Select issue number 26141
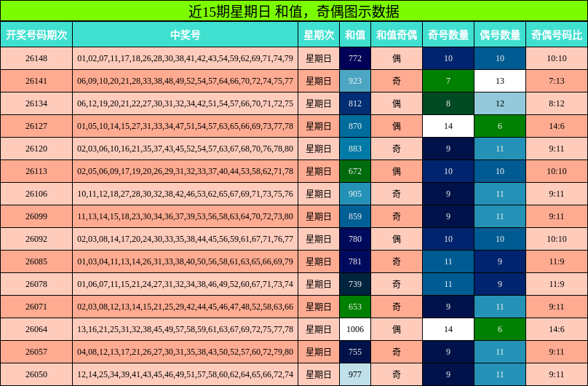 click(36, 81)
